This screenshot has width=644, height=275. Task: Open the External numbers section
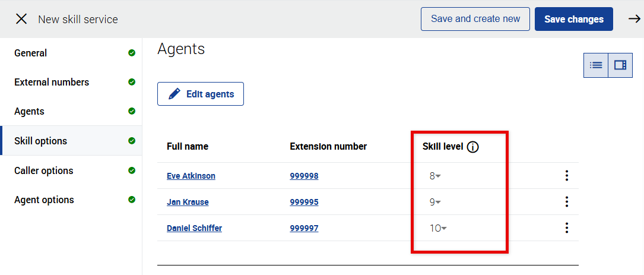click(52, 82)
